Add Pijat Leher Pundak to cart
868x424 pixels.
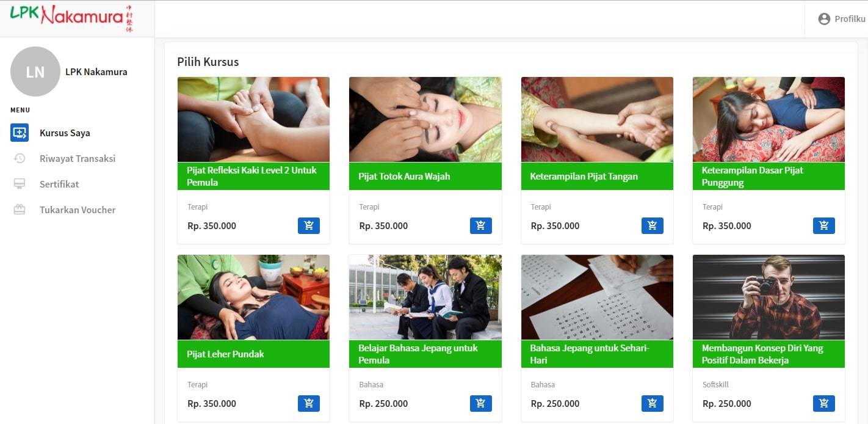[x=309, y=403]
